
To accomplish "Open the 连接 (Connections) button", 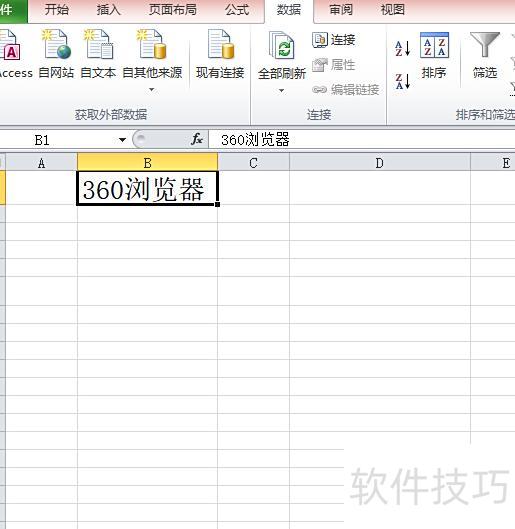I will (x=334, y=40).
